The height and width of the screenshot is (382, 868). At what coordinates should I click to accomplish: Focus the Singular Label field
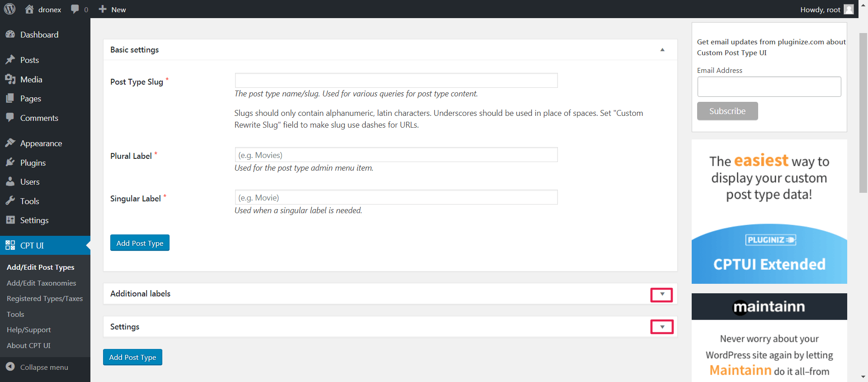point(396,197)
